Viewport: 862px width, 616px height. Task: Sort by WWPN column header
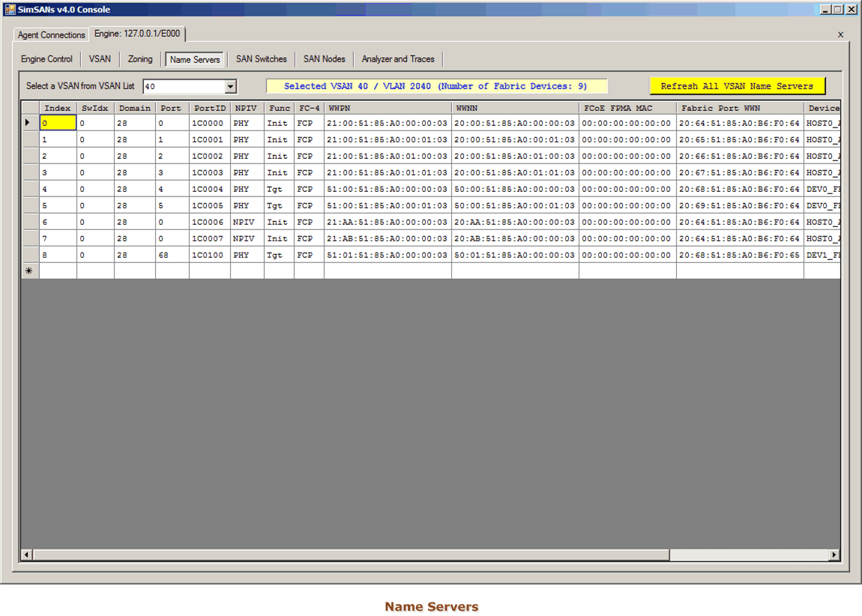pos(388,108)
